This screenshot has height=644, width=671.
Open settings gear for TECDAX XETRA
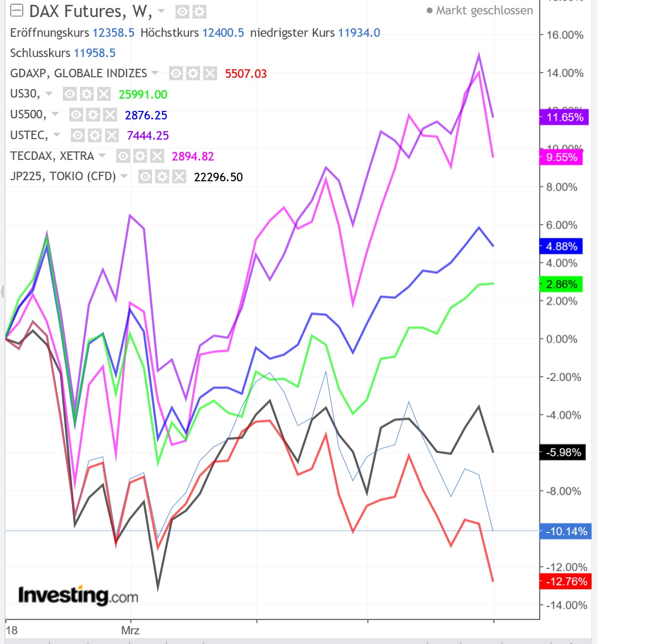140,156
